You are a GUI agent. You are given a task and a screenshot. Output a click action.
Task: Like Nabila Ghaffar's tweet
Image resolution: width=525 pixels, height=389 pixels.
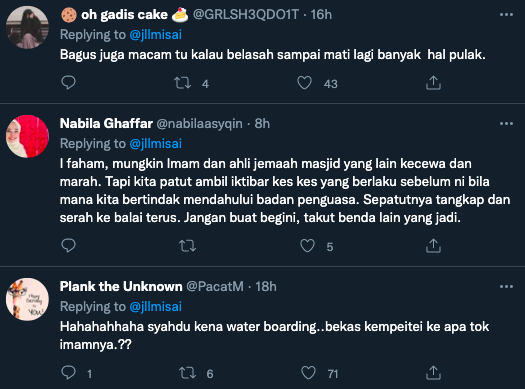[307, 245]
